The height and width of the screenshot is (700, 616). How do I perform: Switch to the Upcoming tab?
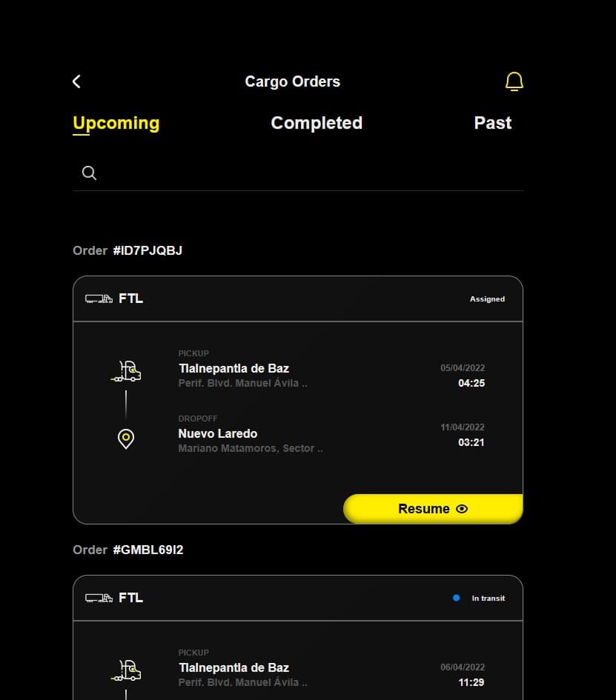(x=116, y=123)
